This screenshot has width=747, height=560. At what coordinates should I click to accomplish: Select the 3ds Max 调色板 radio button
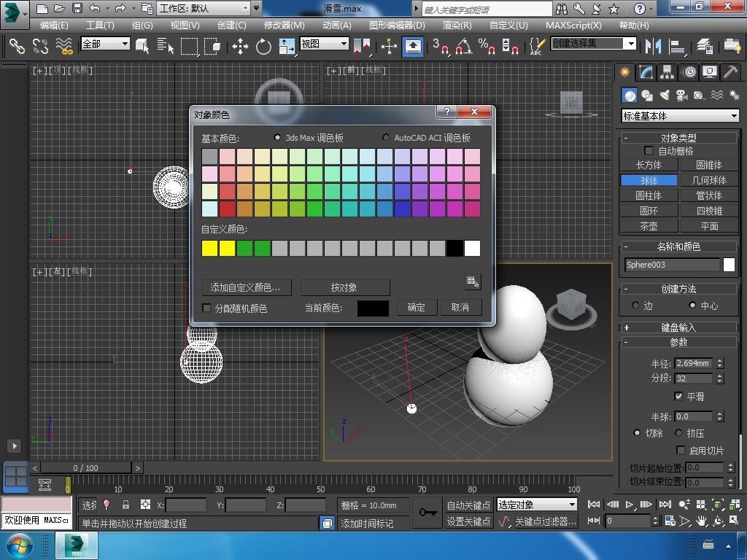pos(277,137)
